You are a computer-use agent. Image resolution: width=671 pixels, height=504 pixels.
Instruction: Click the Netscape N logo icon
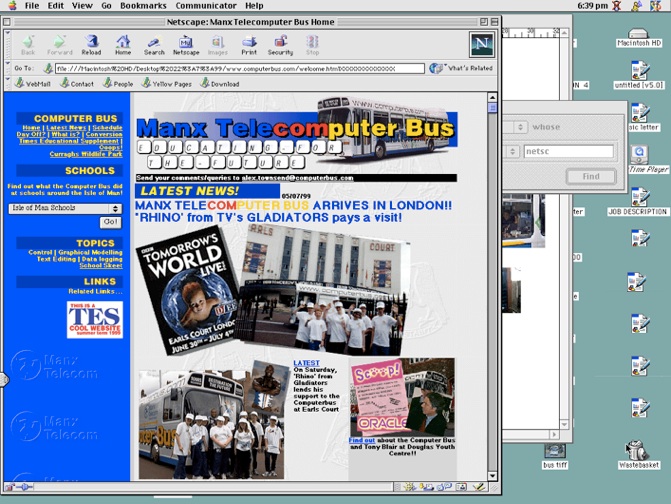pyautogui.click(x=482, y=44)
